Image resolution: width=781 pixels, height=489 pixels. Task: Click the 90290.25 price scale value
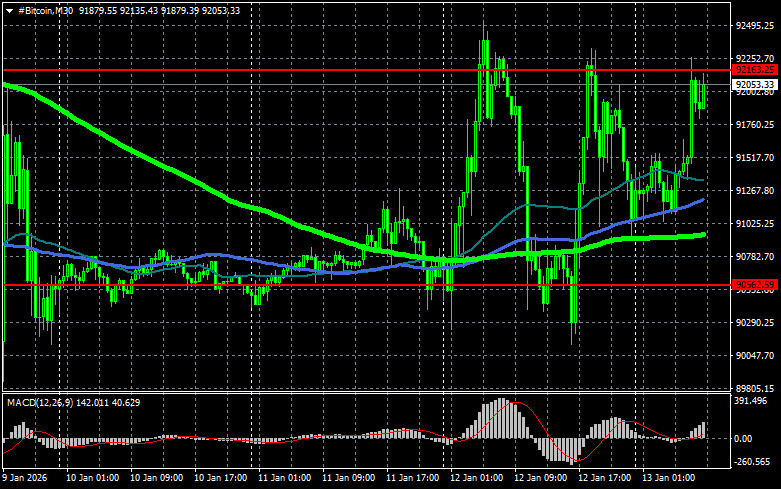pos(755,323)
